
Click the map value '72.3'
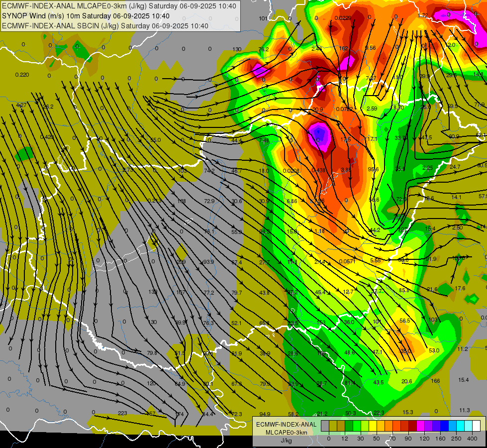237,414
